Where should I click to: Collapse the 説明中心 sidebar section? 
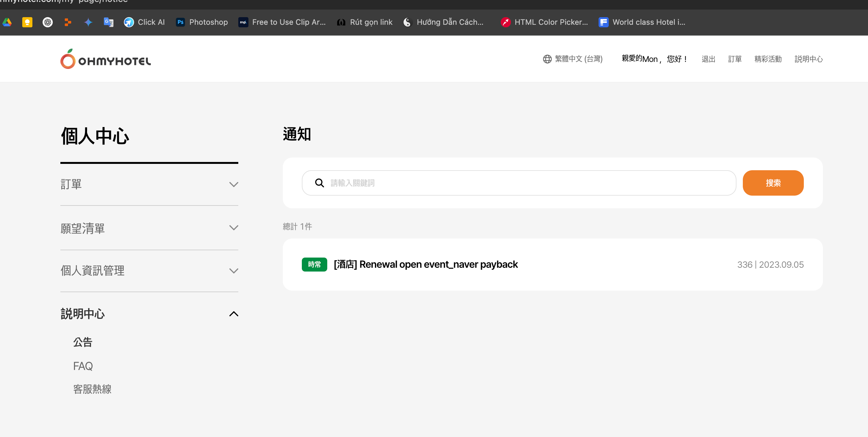[149, 314]
